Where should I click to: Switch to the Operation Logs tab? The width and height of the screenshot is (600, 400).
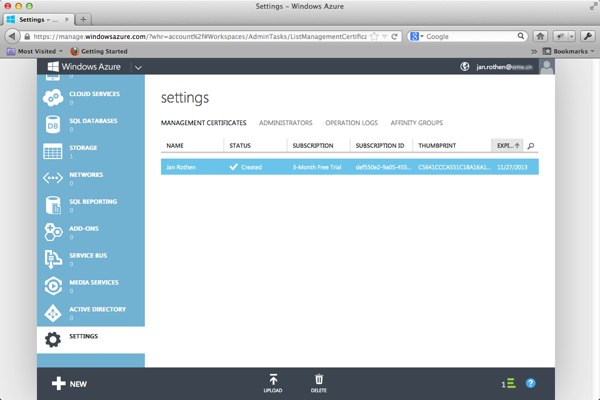[x=351, y=123]
